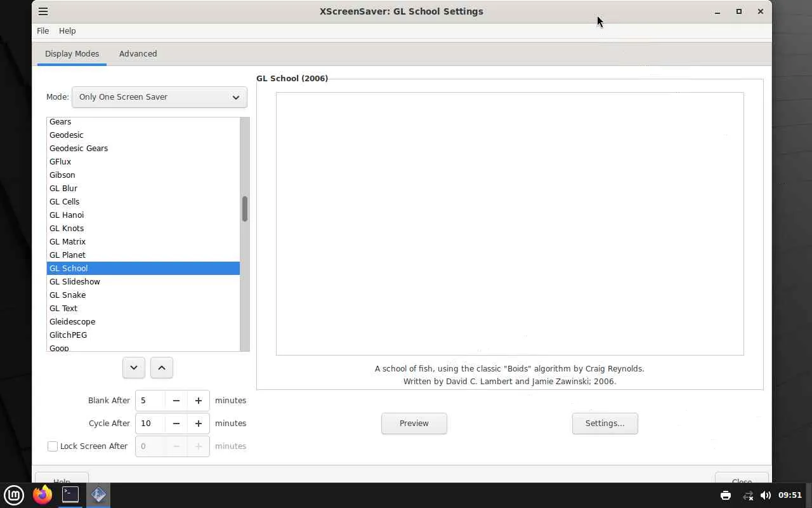Enable Lock Screen After checkbox
Image resolution: width=812 pixels, height=508 pixels.
pyautogui.click(x=53, y=446)
